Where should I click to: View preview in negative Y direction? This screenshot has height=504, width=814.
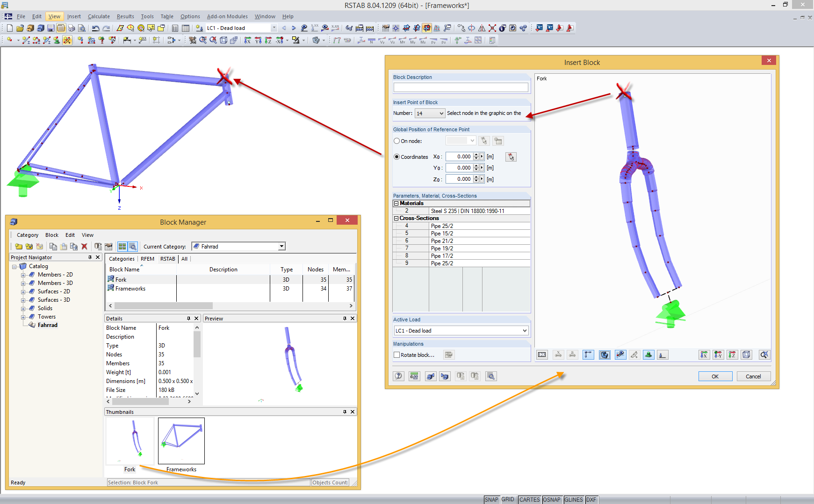click(x=718, y=355)
